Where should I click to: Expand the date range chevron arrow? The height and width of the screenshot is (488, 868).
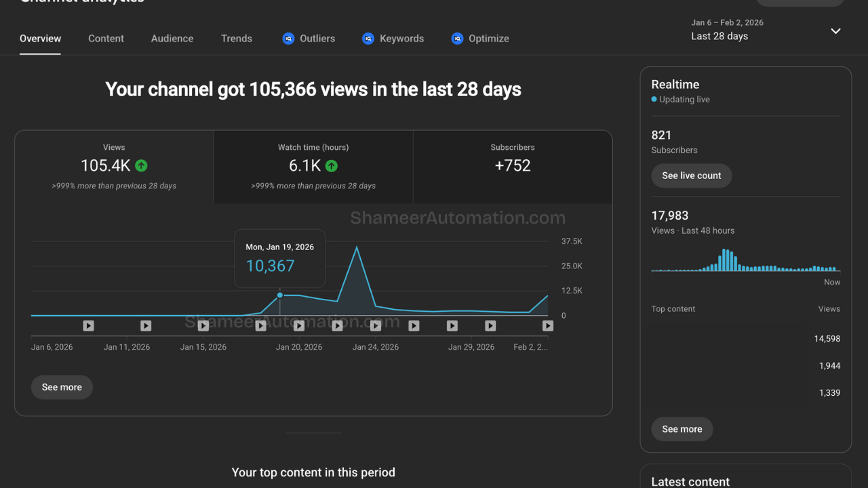[835, 31]
